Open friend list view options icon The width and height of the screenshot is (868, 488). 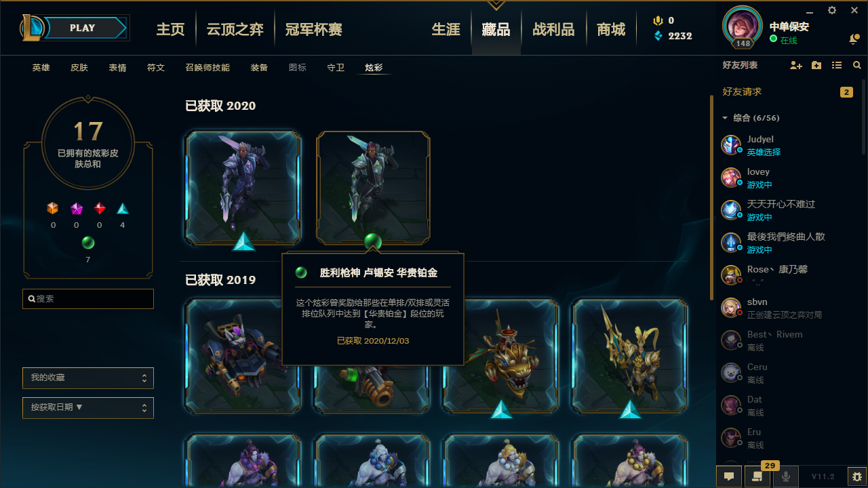tap(837, 65)
